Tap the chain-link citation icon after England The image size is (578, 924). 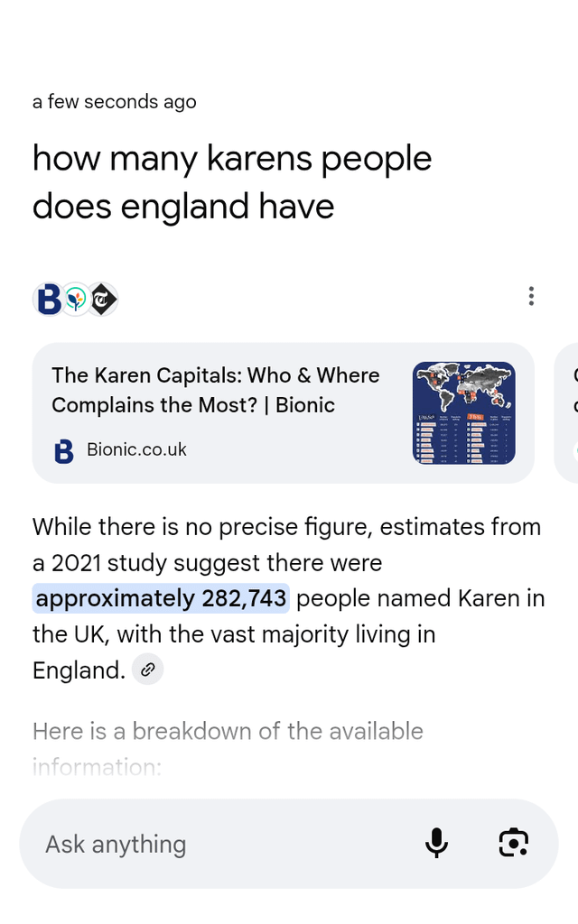(x=147, y=669)
